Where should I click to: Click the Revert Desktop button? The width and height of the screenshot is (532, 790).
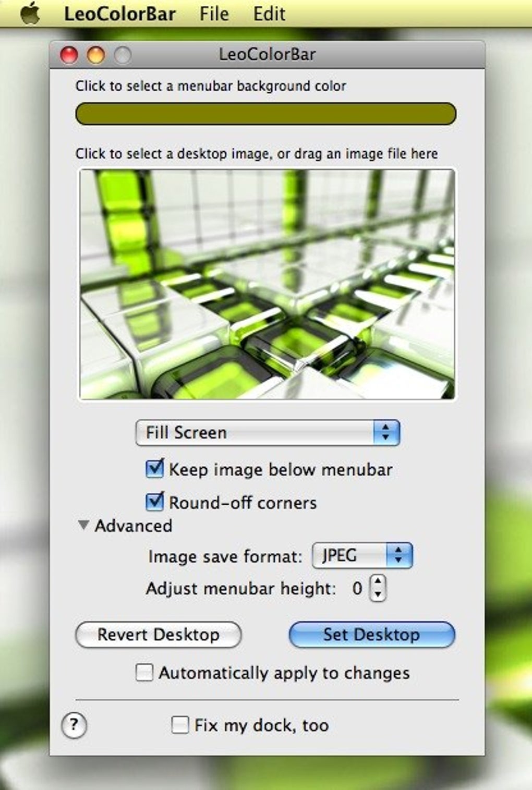coord(159,635)
